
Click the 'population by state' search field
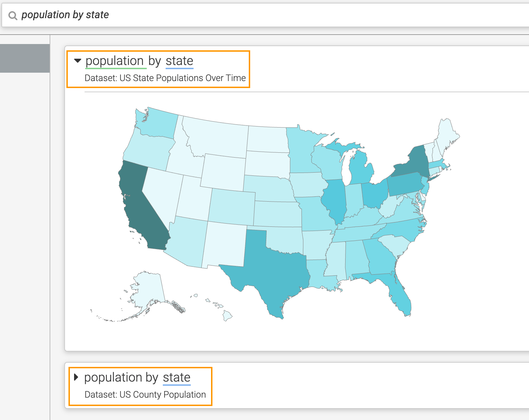[245, 15]
